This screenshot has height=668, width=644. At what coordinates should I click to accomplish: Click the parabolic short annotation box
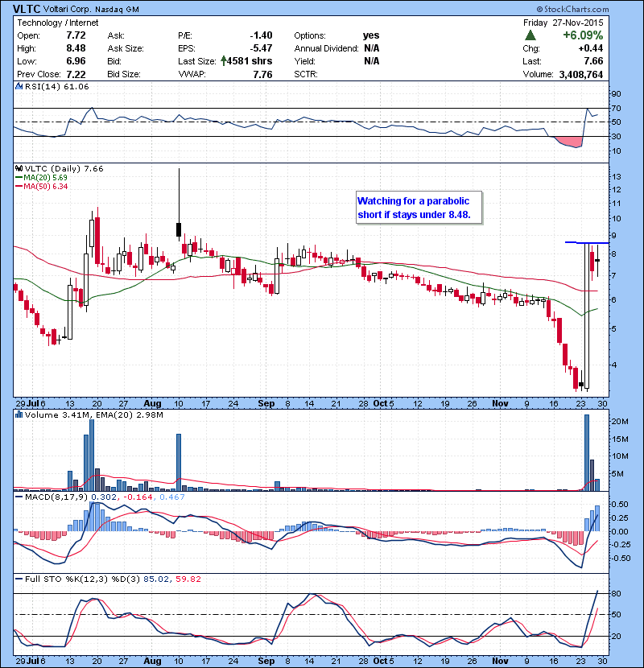click(x=419, y=208)
